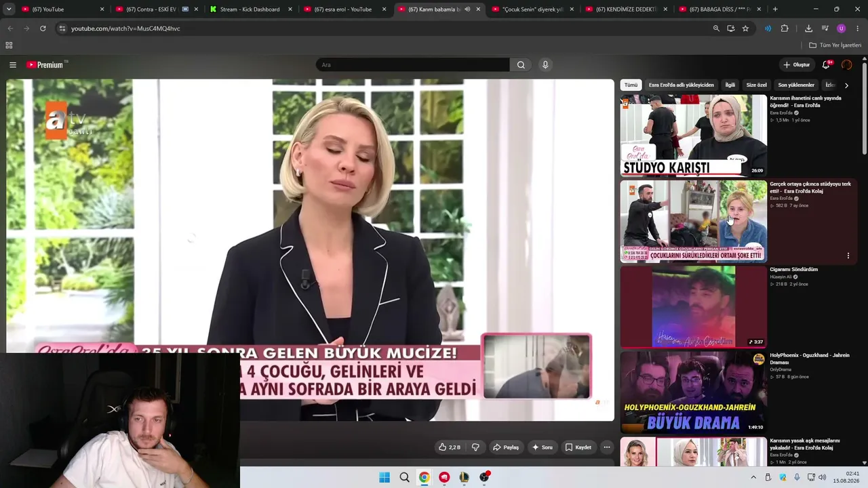
Task: Show next filter chips with the right chevron
Action: point(846,85)
